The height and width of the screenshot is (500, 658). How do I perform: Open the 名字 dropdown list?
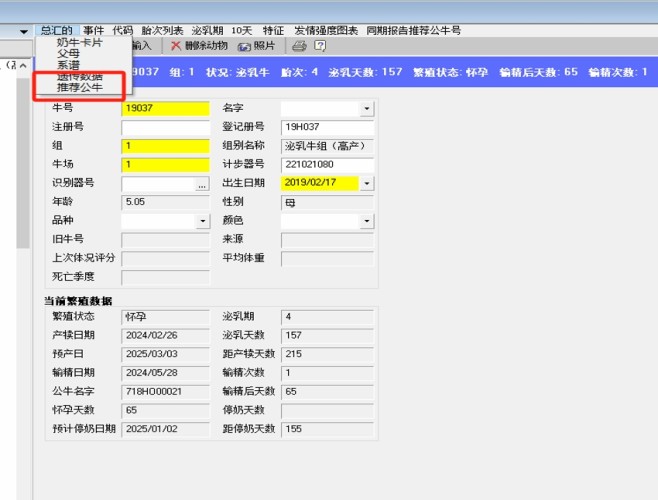[x=367, y=109]
